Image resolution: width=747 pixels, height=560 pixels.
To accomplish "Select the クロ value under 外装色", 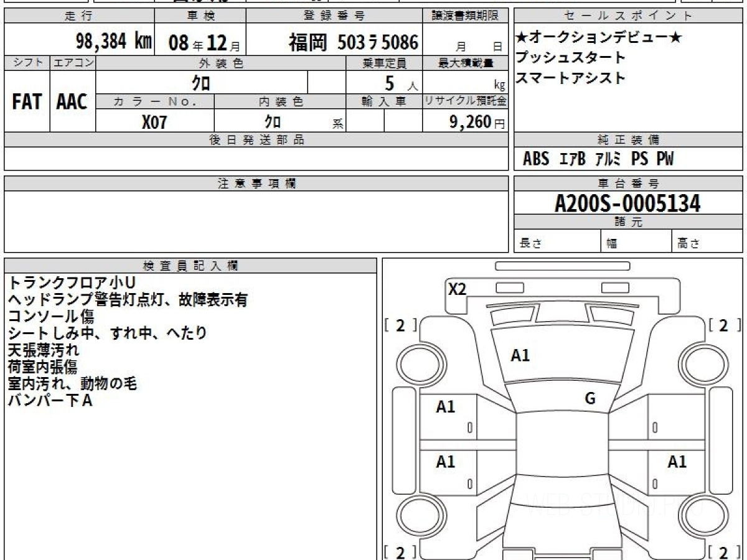I will (200, 82).
